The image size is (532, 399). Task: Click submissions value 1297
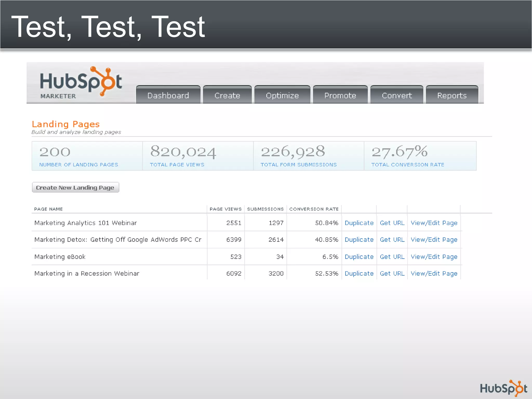coord(276,223)
